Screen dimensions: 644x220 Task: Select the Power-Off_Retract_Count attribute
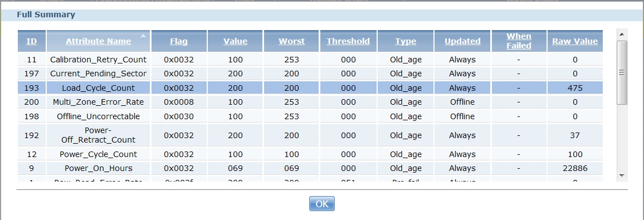[98, 135]
